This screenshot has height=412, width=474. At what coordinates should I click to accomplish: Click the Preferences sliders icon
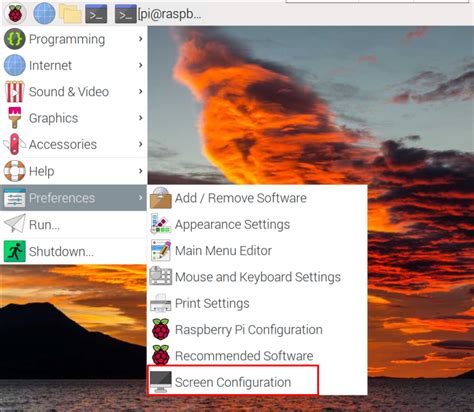[14, 198]
